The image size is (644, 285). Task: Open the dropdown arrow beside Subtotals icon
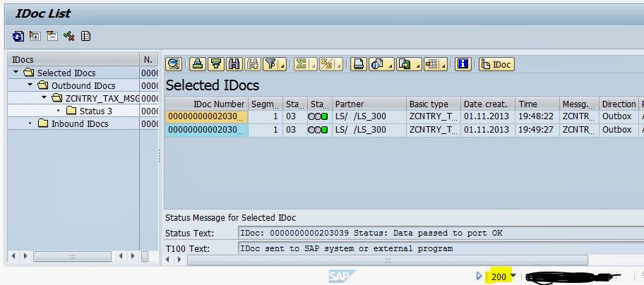click(339, 66)
